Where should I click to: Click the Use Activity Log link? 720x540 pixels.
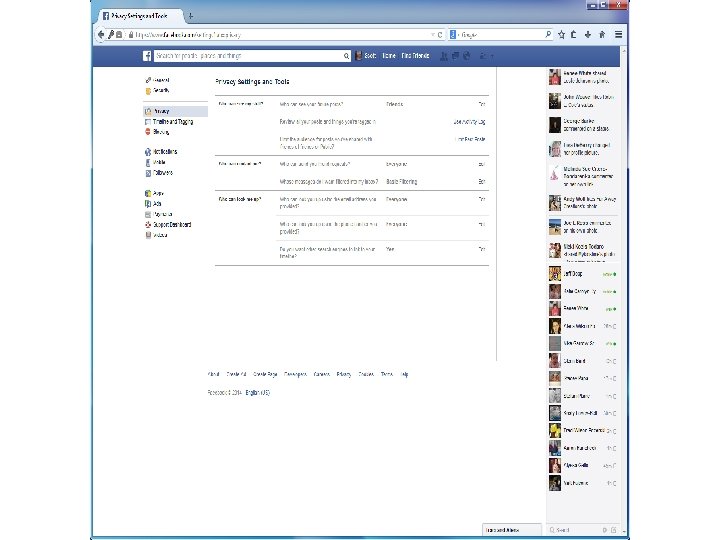point(469,122)
